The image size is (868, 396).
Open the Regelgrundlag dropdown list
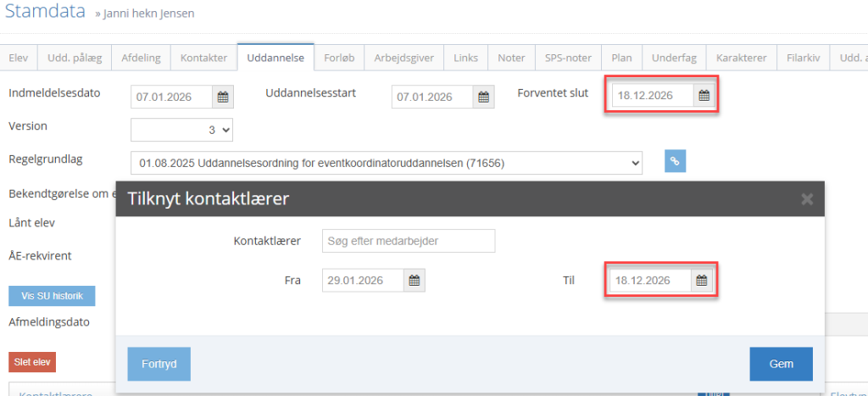387,161
